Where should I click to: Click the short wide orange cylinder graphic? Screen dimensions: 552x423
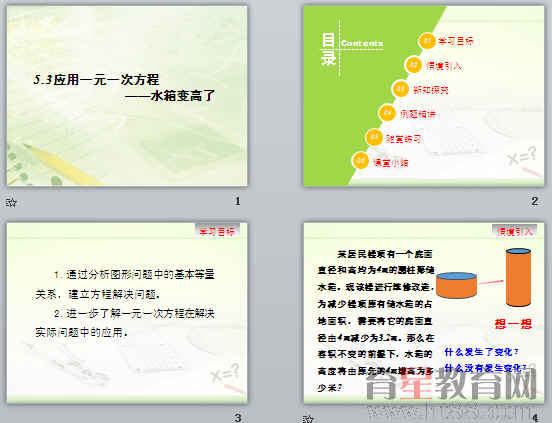pos(456,285)
